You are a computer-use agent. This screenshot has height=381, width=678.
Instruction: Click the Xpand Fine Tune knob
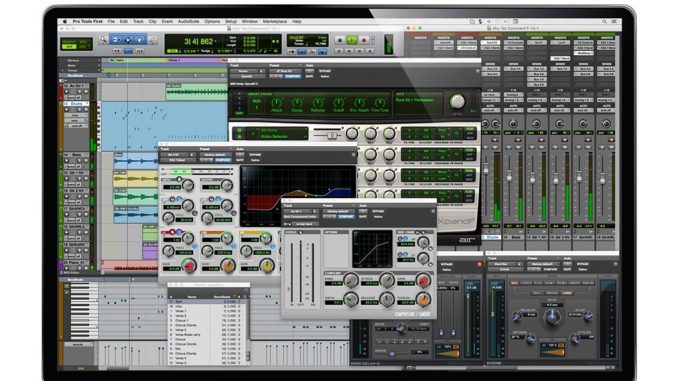point(380,103)
